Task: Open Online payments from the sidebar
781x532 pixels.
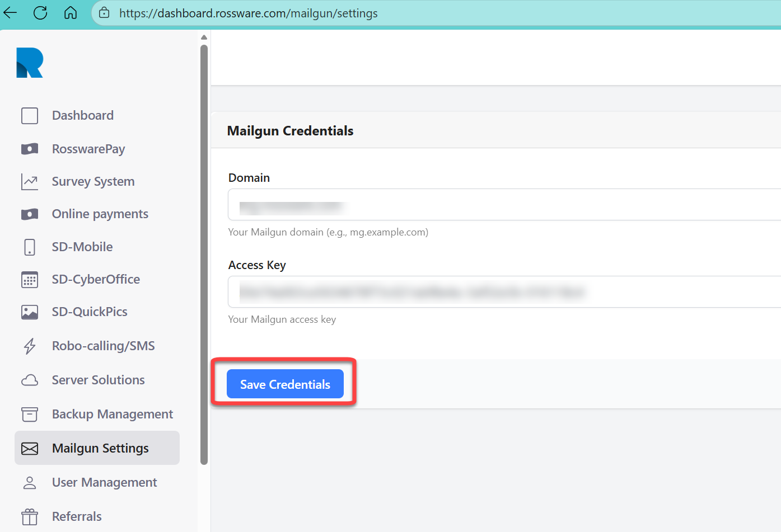Action: (100, 214)
